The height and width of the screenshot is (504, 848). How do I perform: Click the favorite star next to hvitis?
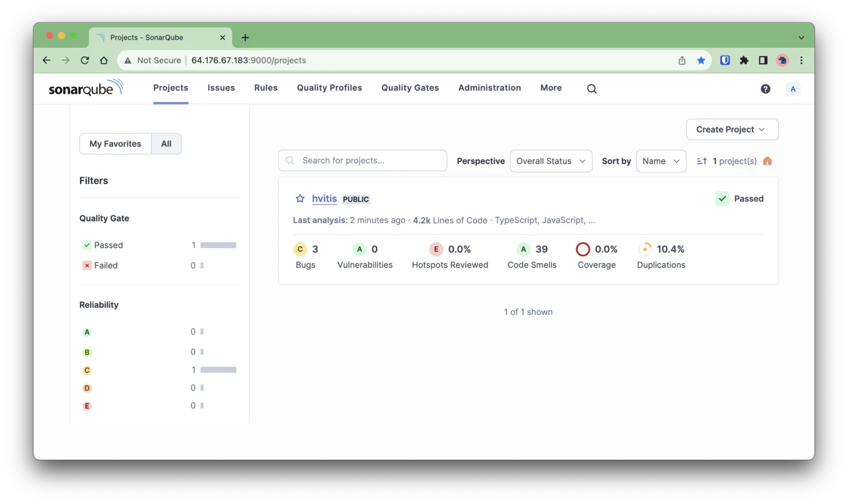(300, 199)
